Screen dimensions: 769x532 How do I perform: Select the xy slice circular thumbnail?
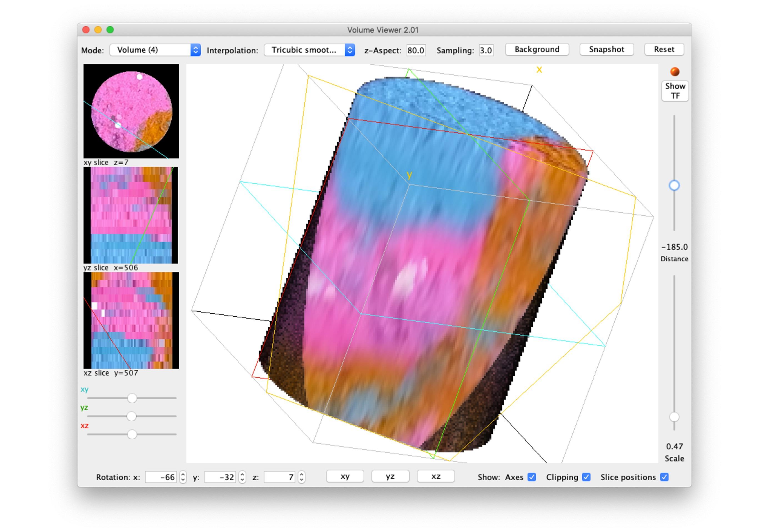click(131, 111)
